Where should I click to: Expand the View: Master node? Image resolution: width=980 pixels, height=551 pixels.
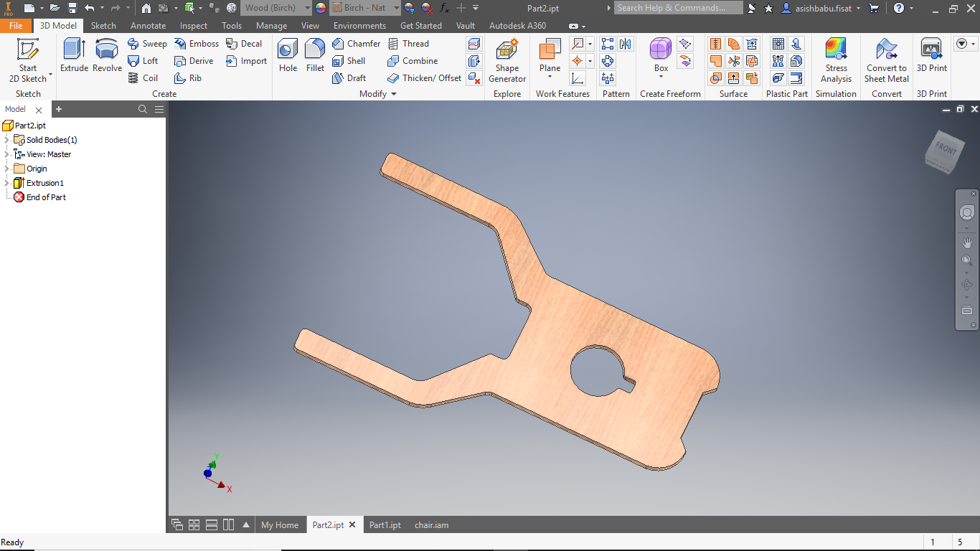(6, 154)
